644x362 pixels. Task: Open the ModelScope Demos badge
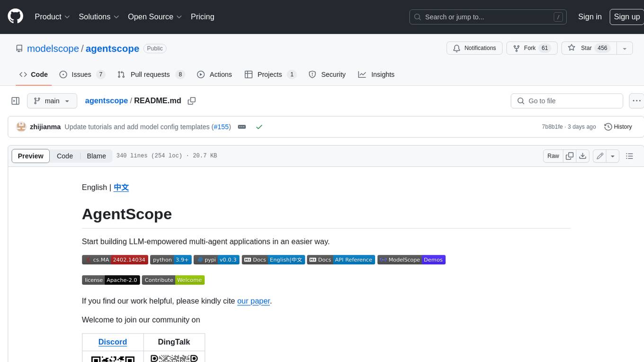tap(411, 260)
